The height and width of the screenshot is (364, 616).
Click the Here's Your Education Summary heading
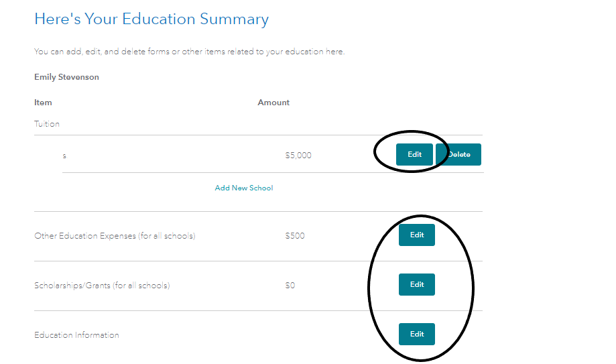151,19
